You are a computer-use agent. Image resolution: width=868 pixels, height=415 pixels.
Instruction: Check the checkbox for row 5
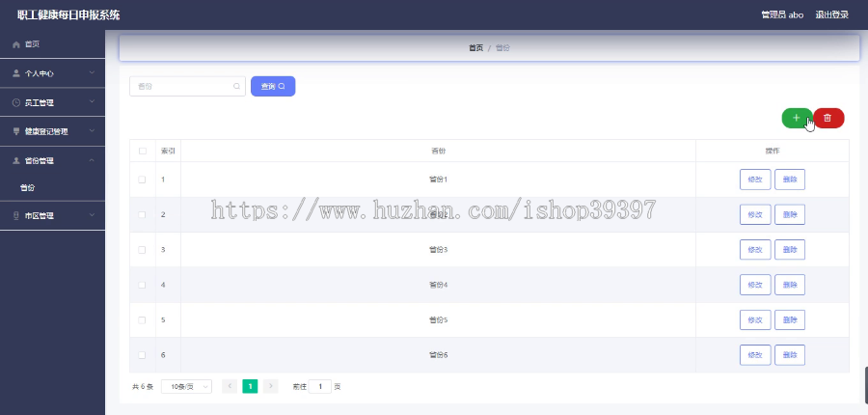[143, 319]
